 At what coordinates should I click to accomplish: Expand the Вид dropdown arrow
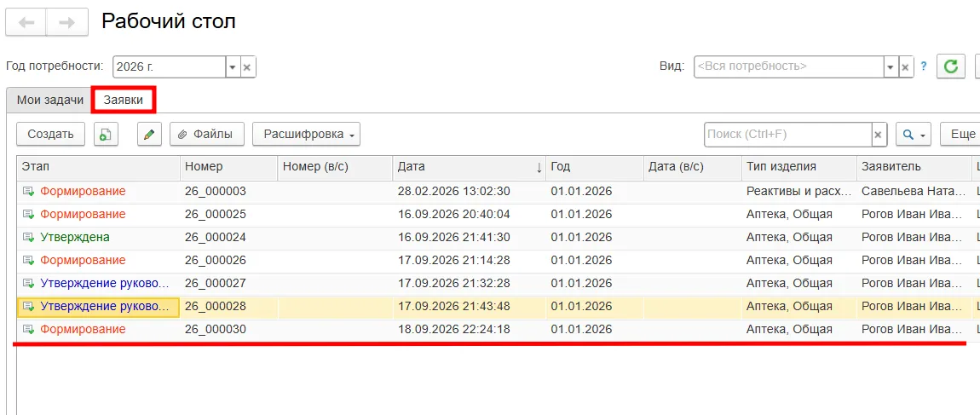(891, 66)
